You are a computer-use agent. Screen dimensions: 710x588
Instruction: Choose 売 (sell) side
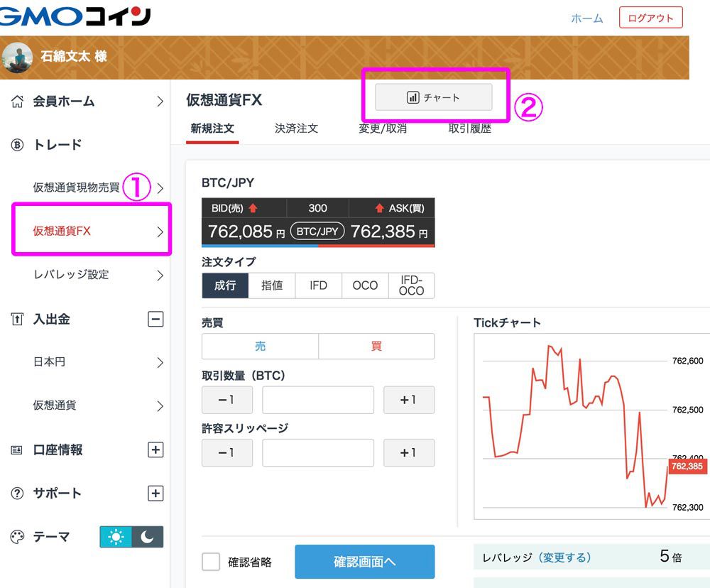point(261,346)
